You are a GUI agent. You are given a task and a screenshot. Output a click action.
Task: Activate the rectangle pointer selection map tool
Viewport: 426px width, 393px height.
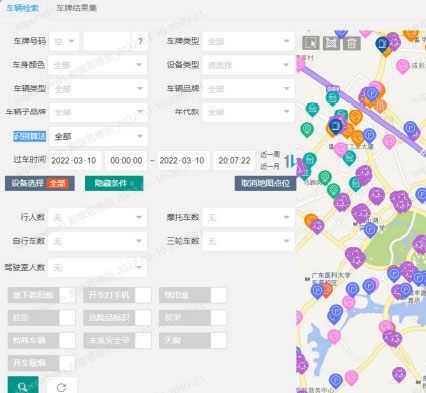(x=311, y=43)
